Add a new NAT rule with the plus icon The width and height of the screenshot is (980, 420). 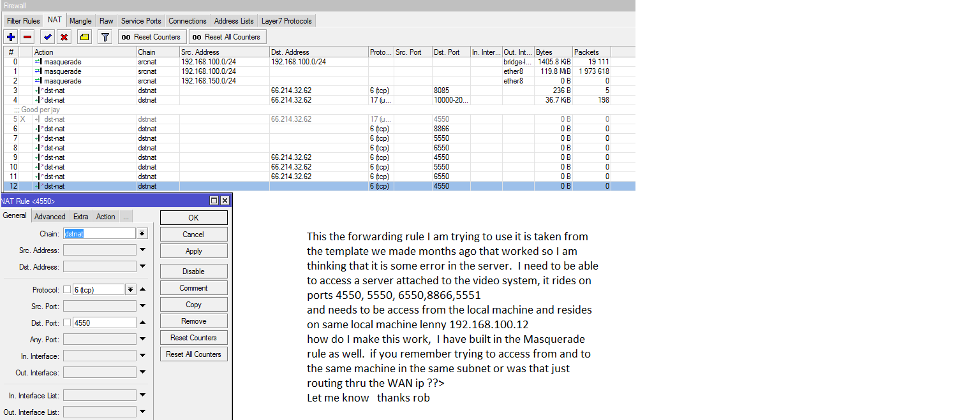[x=10, y=36]
